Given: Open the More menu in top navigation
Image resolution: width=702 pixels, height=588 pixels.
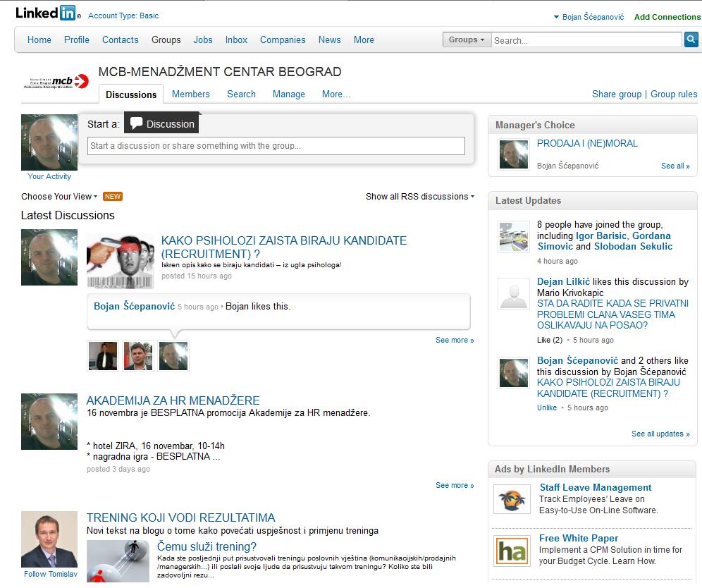Looking at the screenshot, I should [364, 40].
